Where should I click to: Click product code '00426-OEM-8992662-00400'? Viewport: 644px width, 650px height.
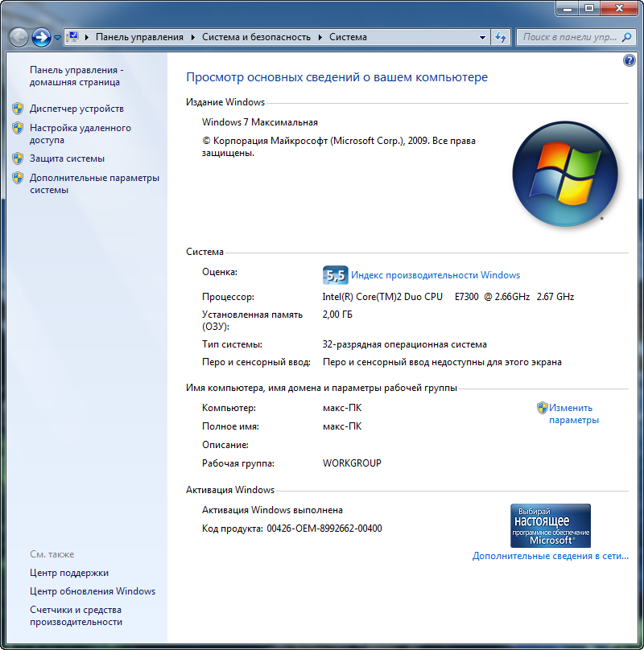click(x=324, y=529)
